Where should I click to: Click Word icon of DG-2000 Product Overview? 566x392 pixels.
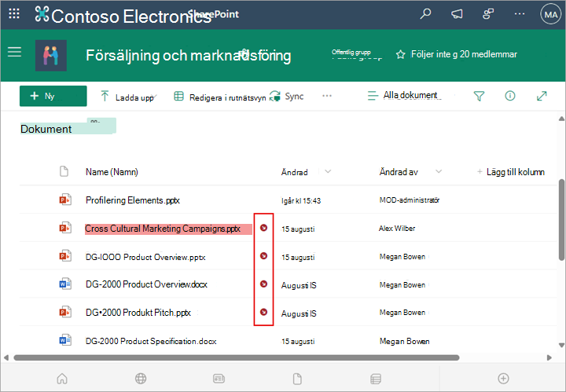[65, 284]
